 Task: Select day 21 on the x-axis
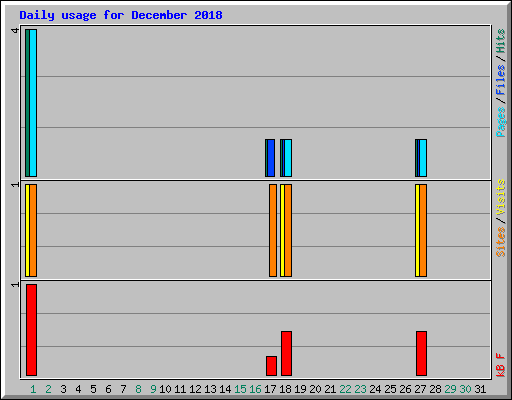pos(330,389)
